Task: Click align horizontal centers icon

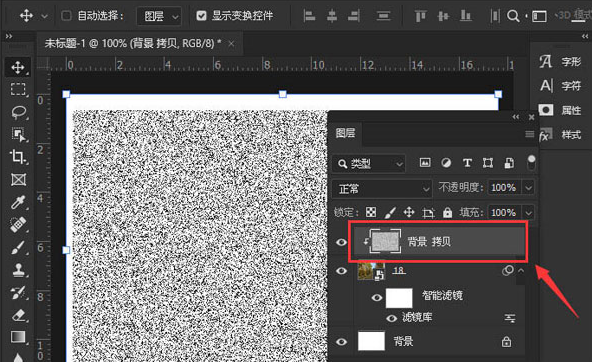Action: [x=332, y=15]
